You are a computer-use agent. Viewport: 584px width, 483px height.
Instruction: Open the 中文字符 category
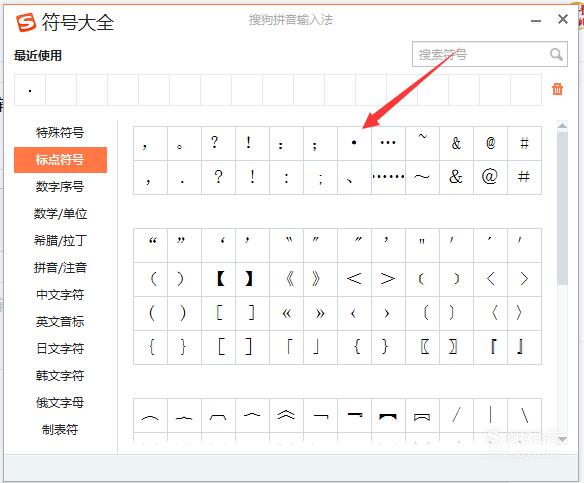60,295
